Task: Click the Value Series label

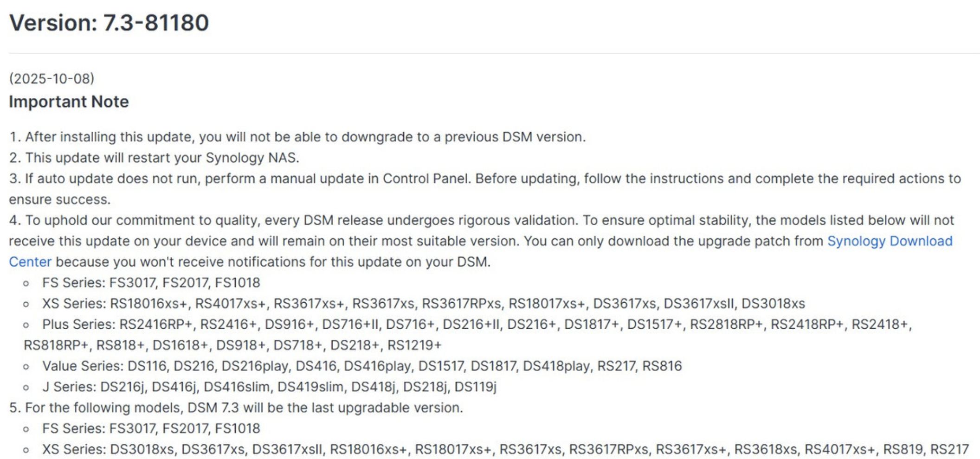Action: click(82, 366)
